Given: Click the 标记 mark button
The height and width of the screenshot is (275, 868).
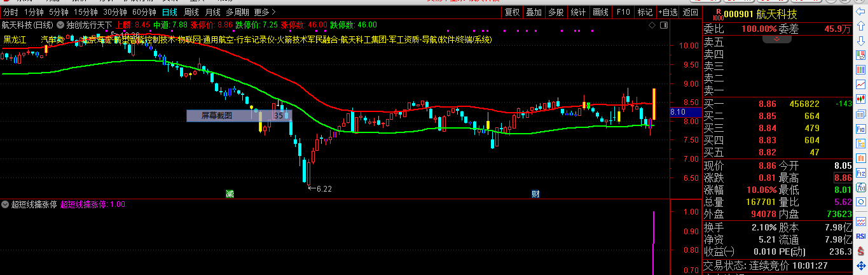Looking at the screenshot, I should click(645, 12).
